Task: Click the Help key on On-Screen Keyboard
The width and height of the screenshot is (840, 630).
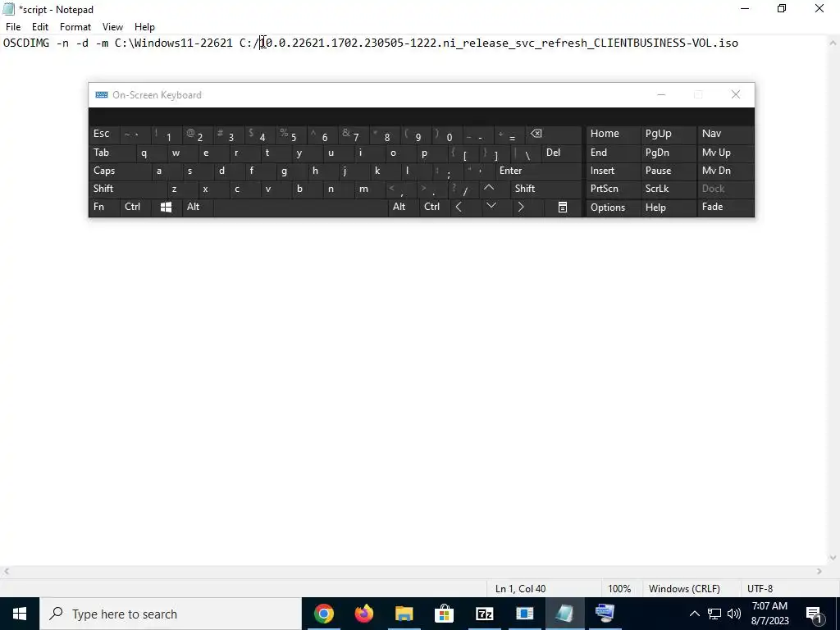Action: (x=668, y=207)
